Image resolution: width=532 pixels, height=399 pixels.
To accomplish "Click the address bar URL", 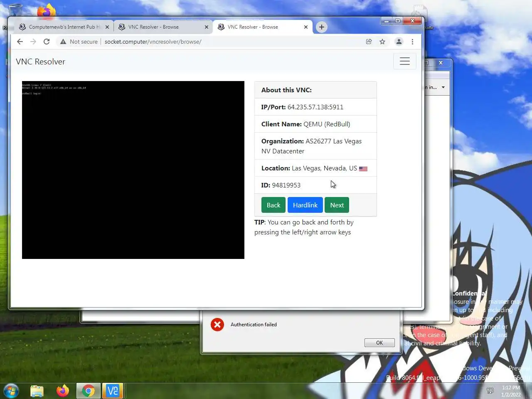I will click(153, 42).
